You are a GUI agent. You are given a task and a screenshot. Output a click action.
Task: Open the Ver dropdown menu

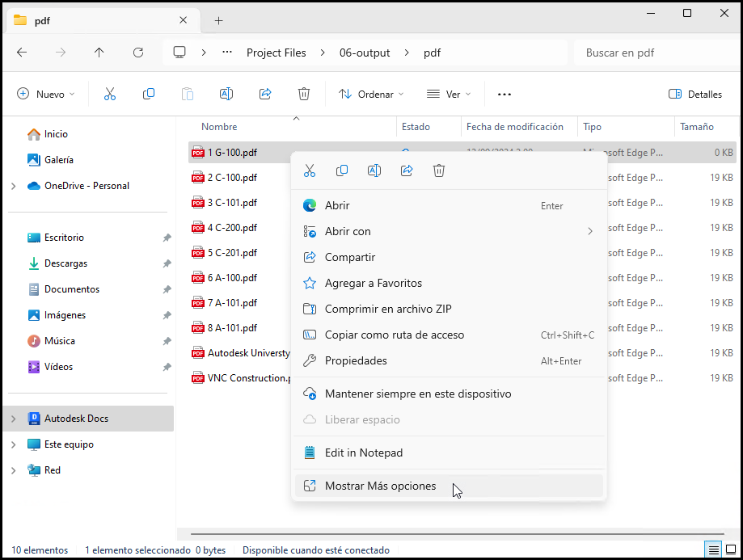click(448, 95)
